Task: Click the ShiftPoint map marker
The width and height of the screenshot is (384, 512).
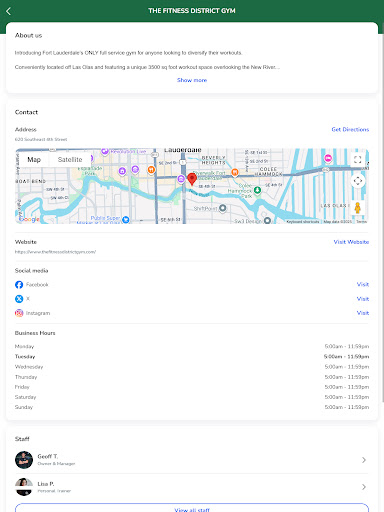Action: click(x=223, y=208)
